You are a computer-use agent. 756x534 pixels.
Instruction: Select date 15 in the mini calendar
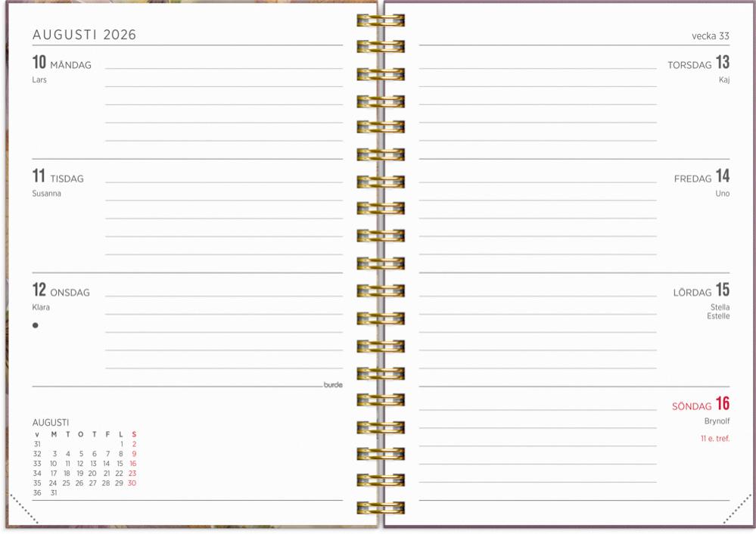120,464
